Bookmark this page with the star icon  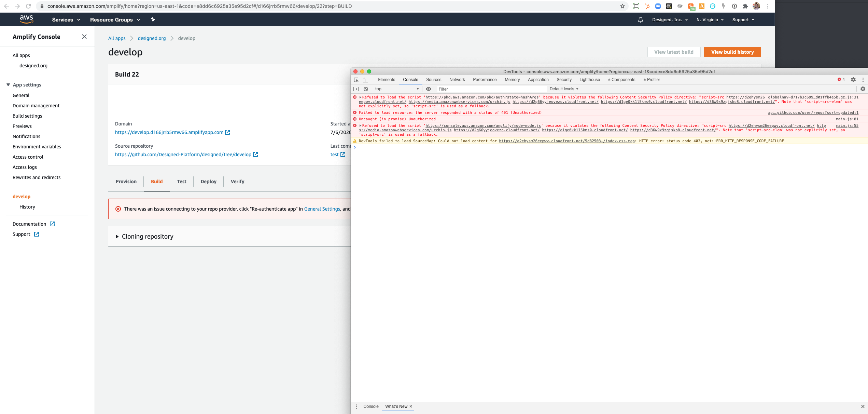pos(622,6)
